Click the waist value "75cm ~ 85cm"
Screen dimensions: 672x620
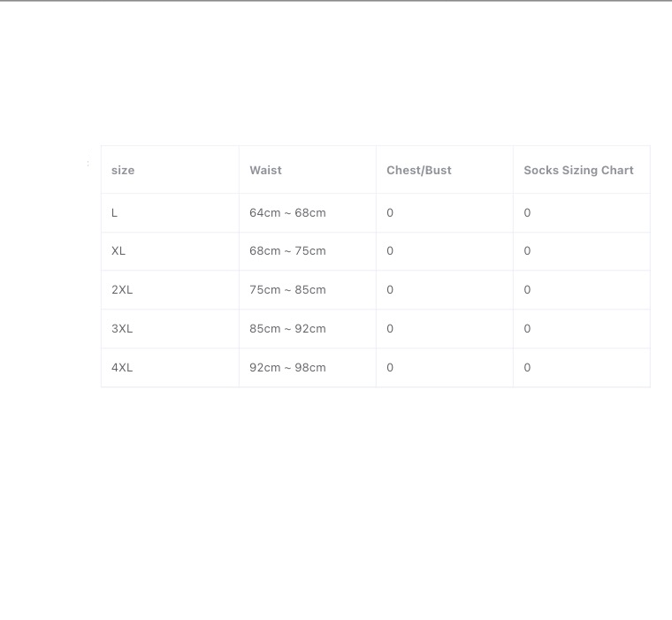(287, 290)
